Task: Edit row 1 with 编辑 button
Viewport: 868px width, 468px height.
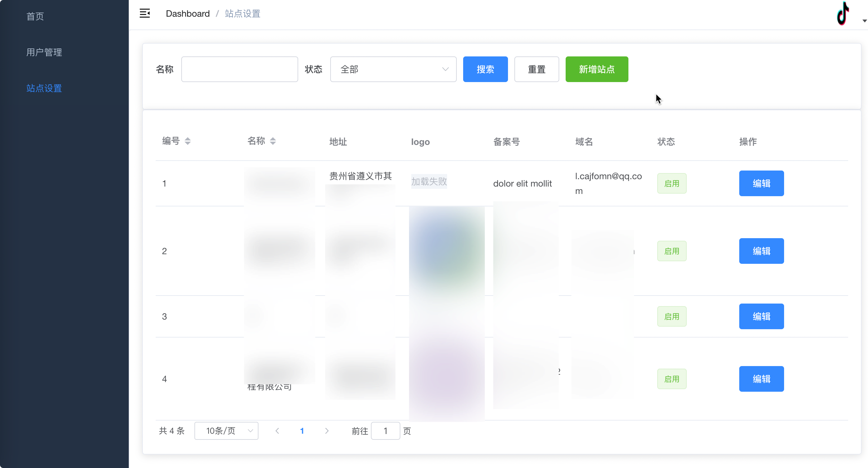Action: click(761, 183)
